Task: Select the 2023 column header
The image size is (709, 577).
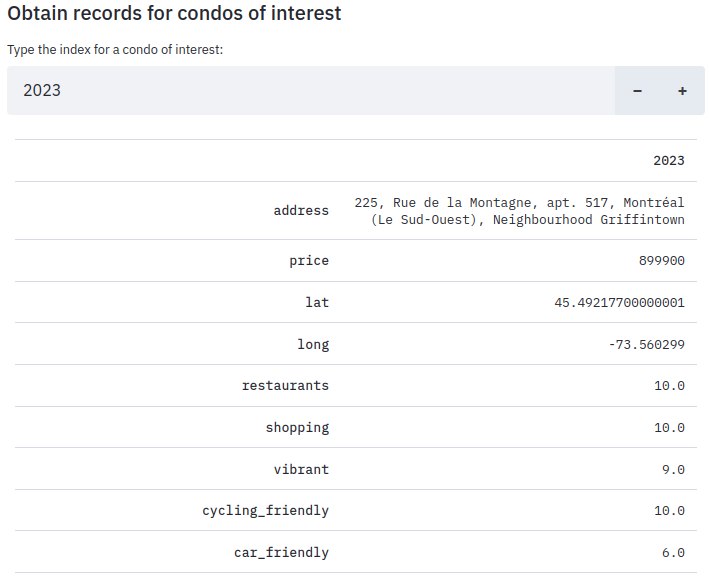Action: pyautogui.click(x=668, y=160)
